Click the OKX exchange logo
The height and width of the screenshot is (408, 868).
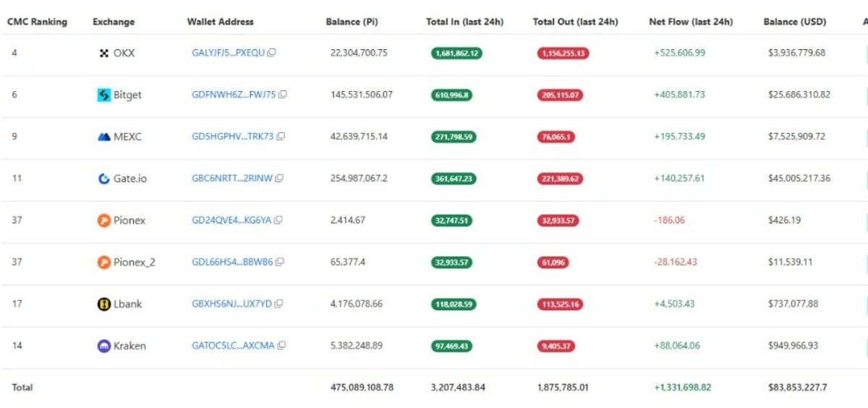(x=104, y=53)
